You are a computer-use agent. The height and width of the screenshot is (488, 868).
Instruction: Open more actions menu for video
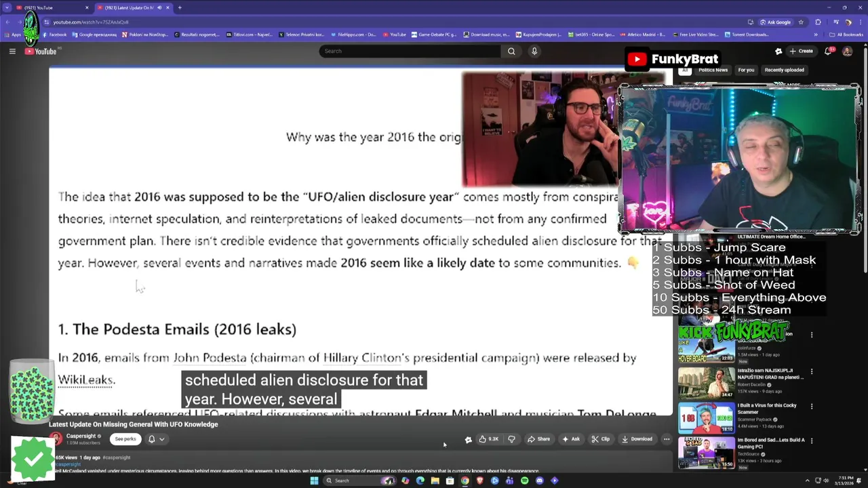point(667,439)
